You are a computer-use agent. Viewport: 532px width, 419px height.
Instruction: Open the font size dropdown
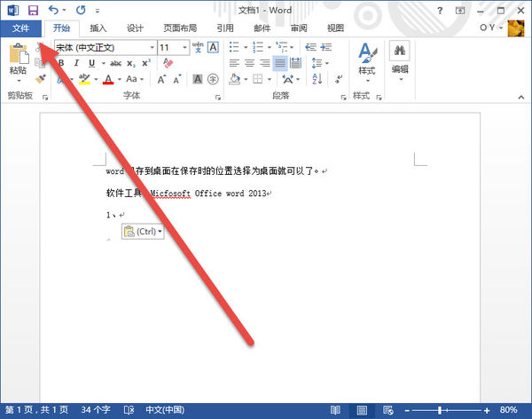185,48
